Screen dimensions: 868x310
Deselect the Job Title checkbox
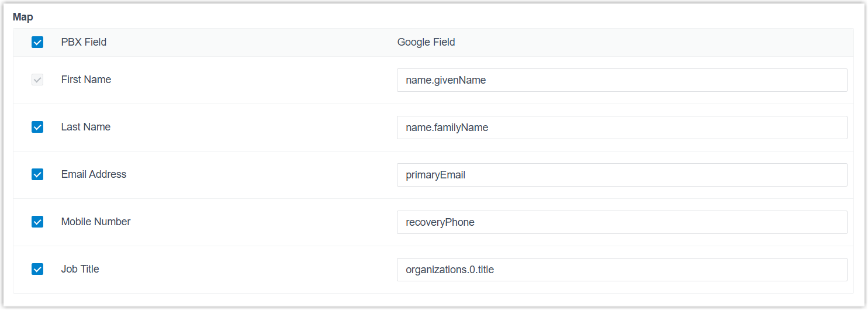[37, 269]
